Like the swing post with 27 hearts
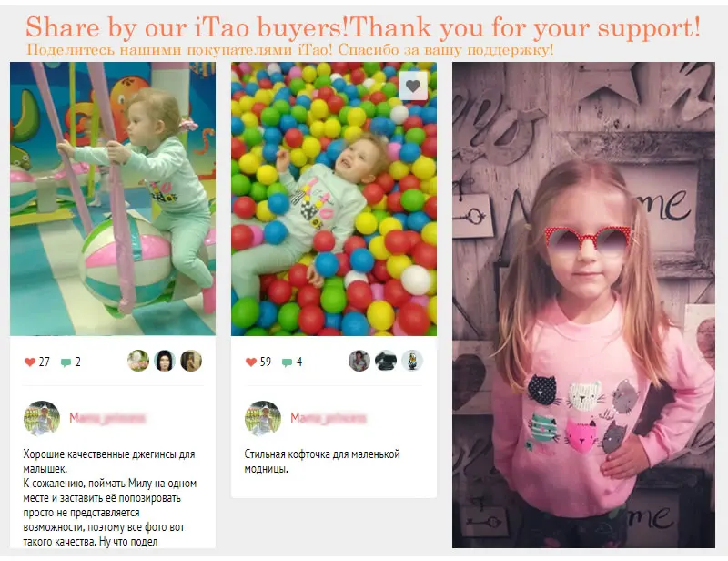 click(x=30, y=362)
